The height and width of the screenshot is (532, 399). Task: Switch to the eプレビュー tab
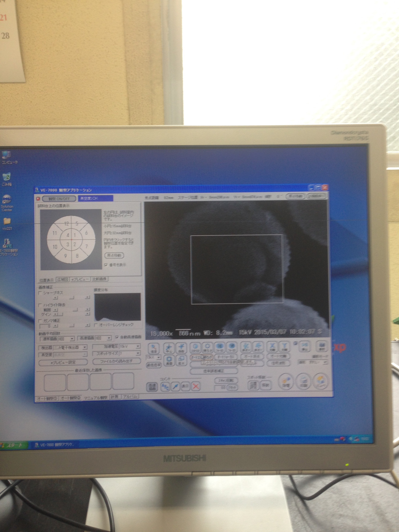(80, 279)
